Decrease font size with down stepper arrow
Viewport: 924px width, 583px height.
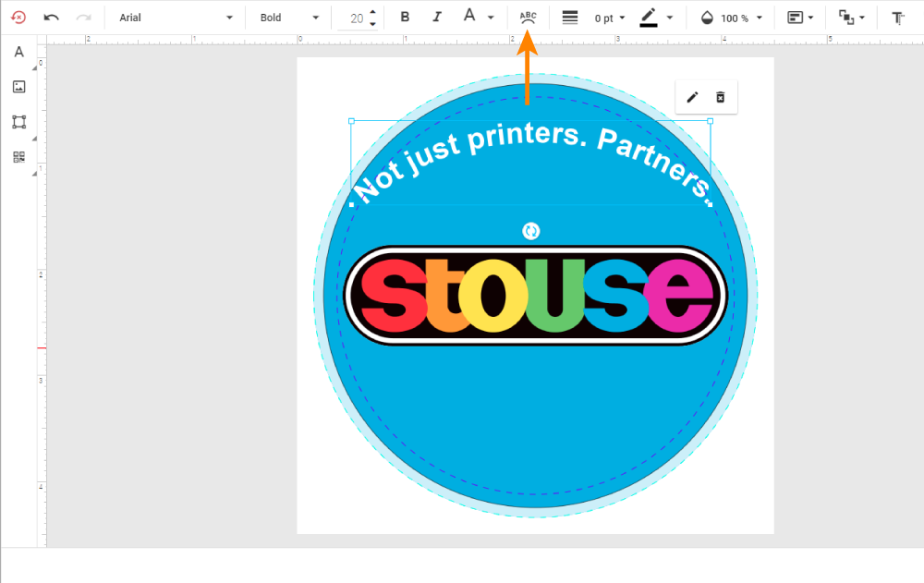[x=372, y=24]
